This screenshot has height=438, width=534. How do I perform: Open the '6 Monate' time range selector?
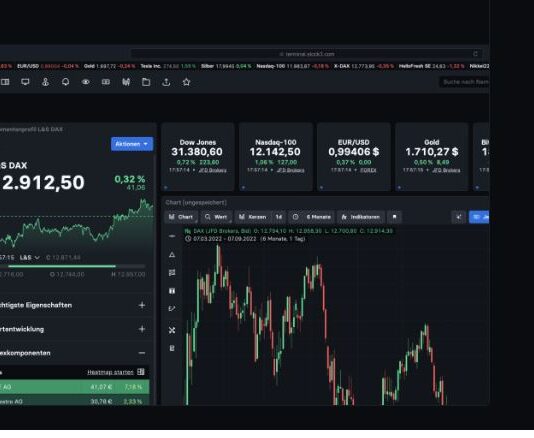pyautogui.click(x=318, y=217)
